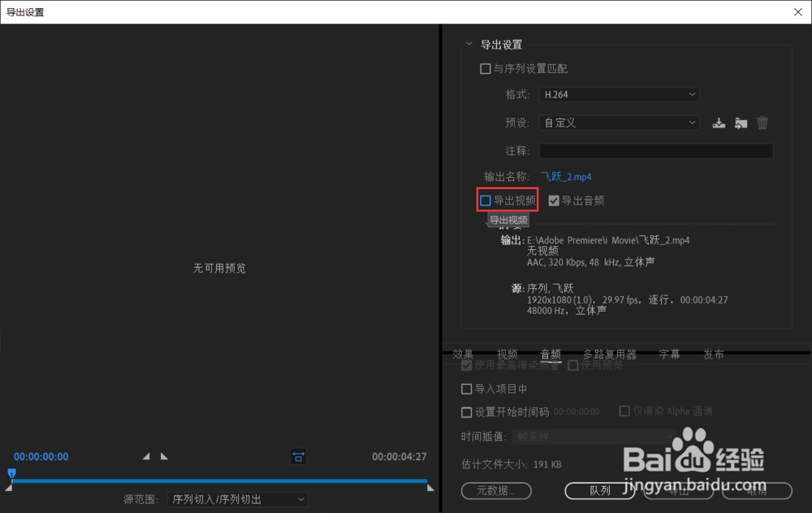Click the 队列 button
This screenshot has height=513, width=812.
pyautogui.click(x=600, y=491)
